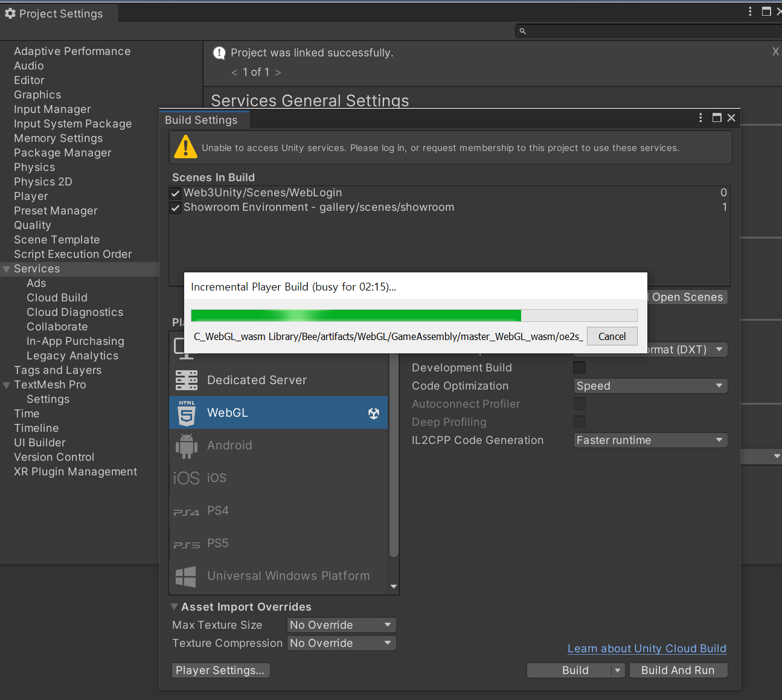Image resolution: width=782 pixels, height=700 pixels.
Task: Open the Input System Package category
Action: coord(73,124)
